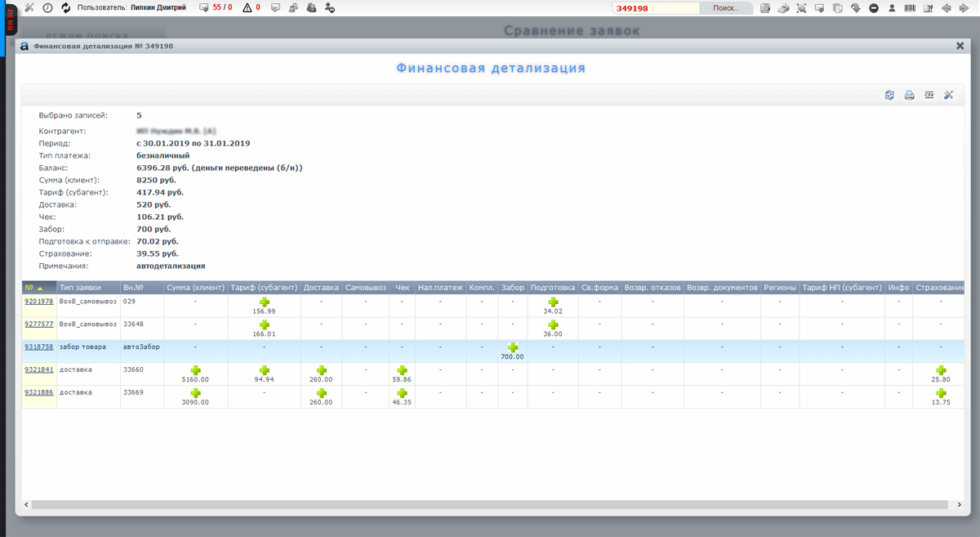Viewport: 980px width, 537px height.
Task: Click the refresh icon in the detalization toolbar
Action: click(889, 96)
